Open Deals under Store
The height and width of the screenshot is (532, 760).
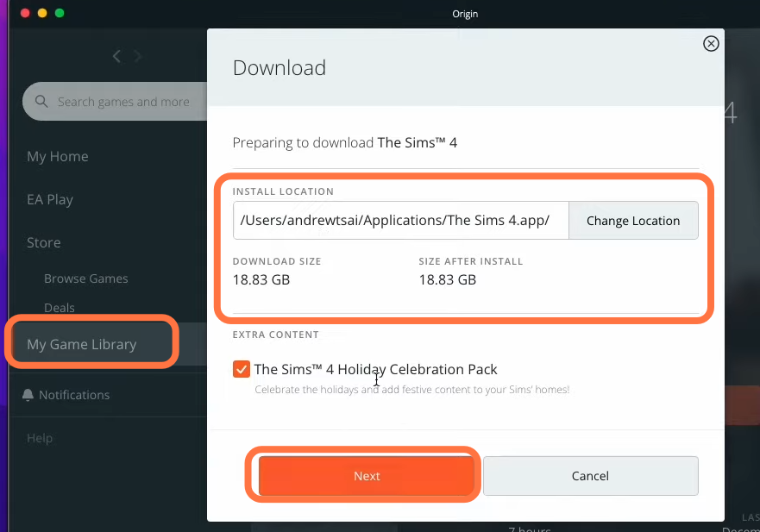(x=60, y=308)
